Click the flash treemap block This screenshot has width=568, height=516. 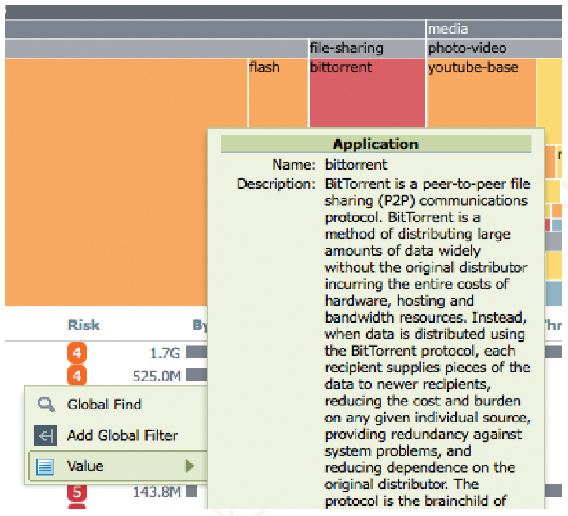click(x=278, y=93)
